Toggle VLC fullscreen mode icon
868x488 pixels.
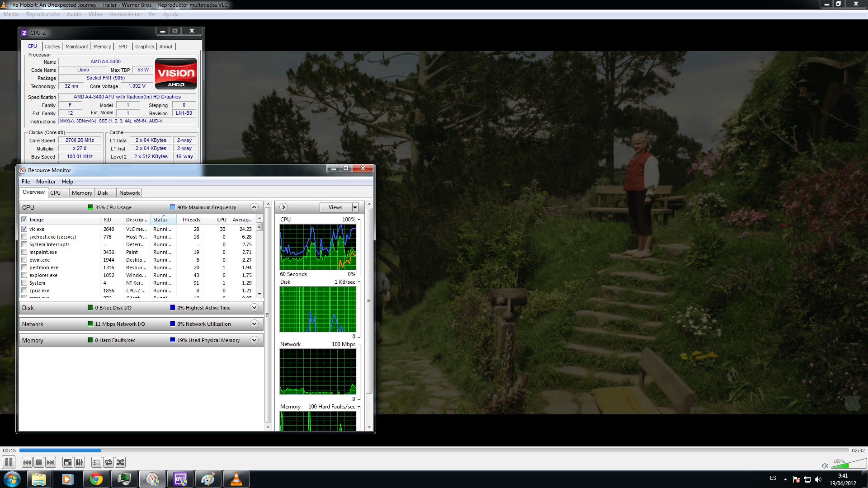67,462
